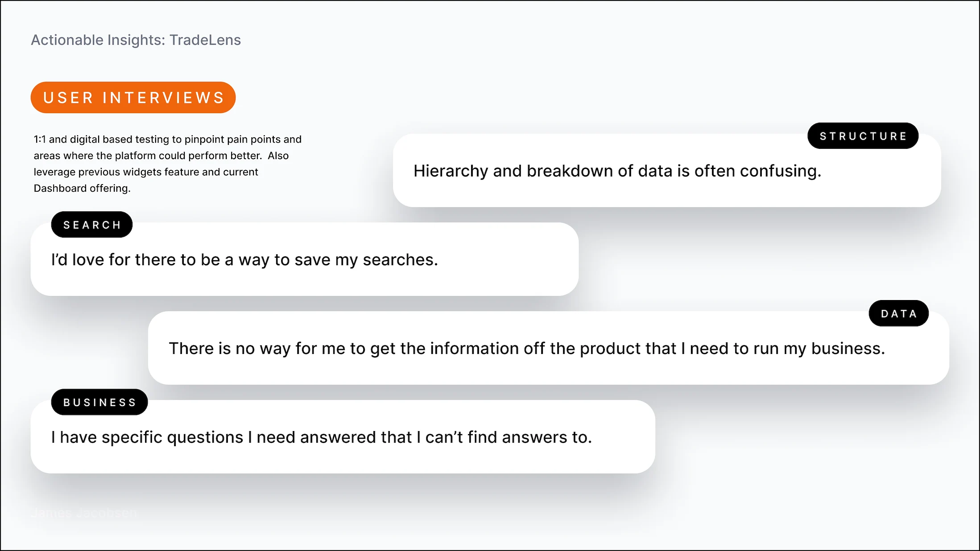Select the STRUCTURE tag label
The image size is (980, 551).
(x=863, y=136)
